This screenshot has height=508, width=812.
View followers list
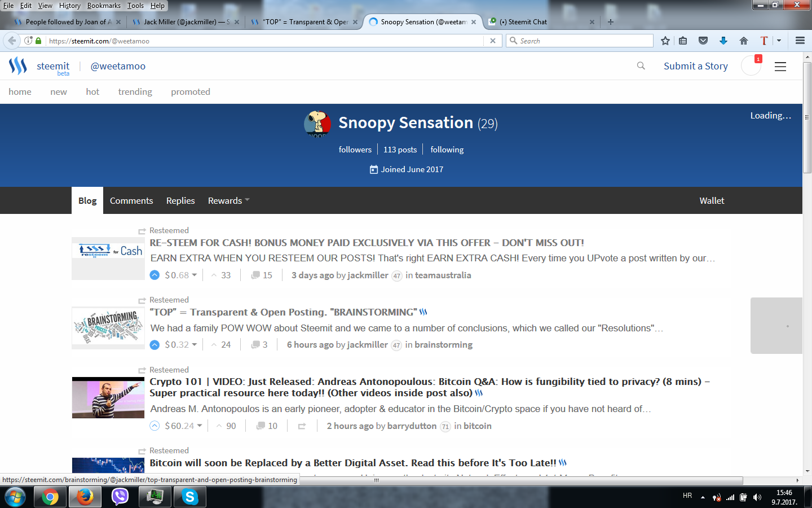[355, 150]
